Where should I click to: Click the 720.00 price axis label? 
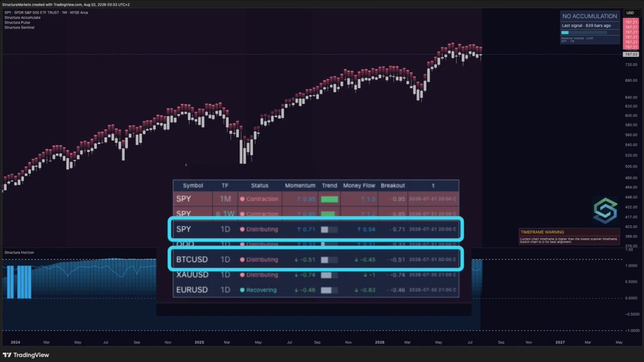(631, 64)
